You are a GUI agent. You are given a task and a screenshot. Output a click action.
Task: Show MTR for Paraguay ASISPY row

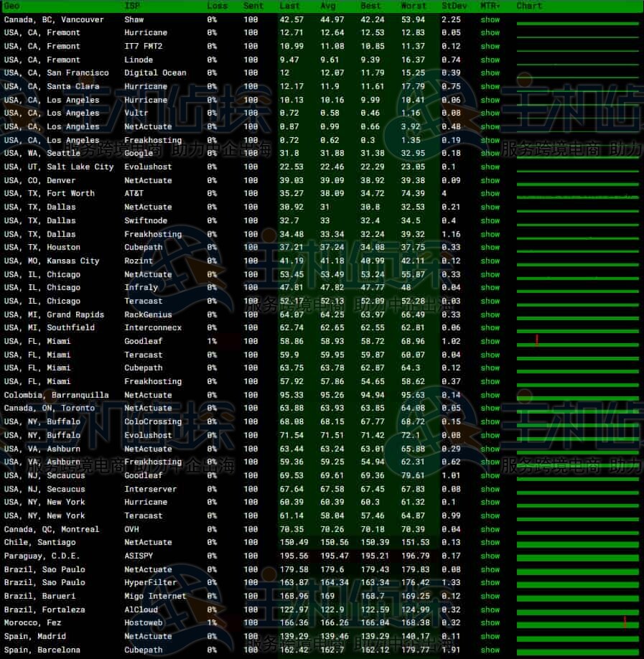[x=490, y=556]
